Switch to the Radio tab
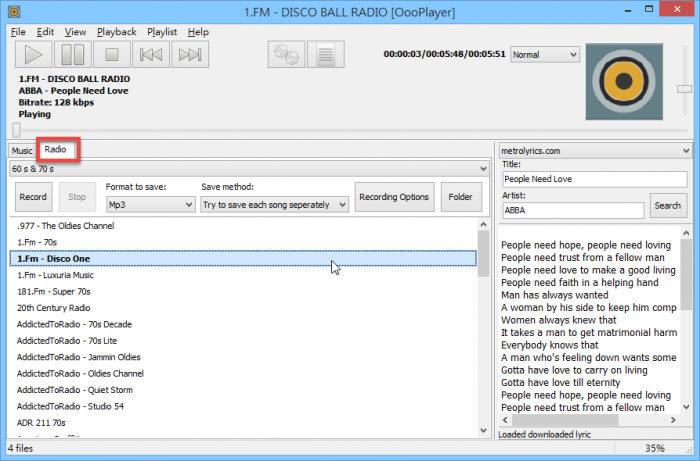Screen dimensions: 700x461 click(x=55, y=150)
